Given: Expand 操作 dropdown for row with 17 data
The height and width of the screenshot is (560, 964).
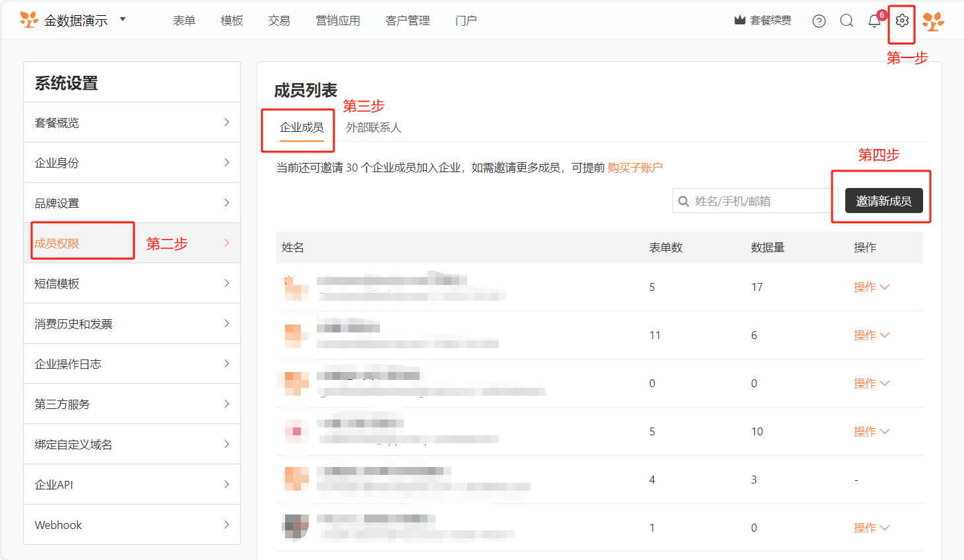Looking at the screenshot, I should 871,287.
